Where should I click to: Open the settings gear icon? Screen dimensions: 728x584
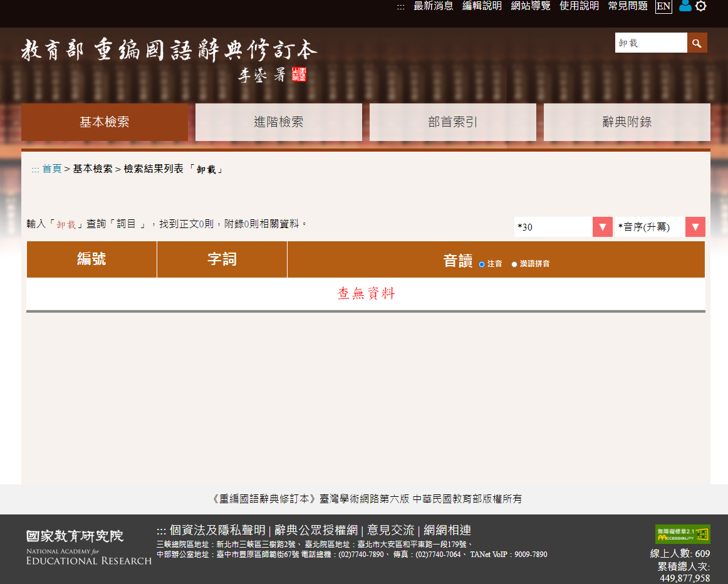tap(701, 6)
